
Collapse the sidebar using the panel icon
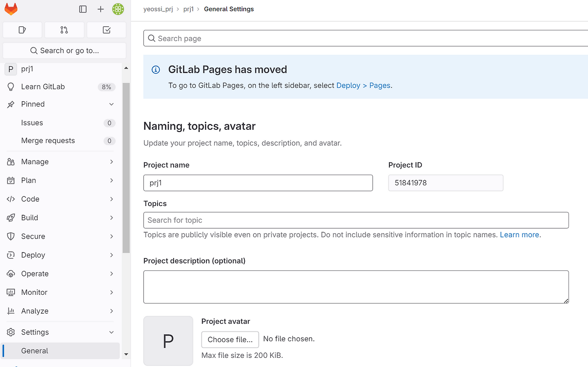[83, 9]
